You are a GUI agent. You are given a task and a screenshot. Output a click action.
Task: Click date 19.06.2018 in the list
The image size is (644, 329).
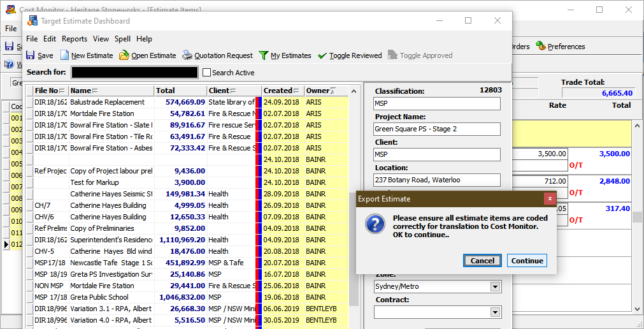pyautogui.click(x=282, y=297)
